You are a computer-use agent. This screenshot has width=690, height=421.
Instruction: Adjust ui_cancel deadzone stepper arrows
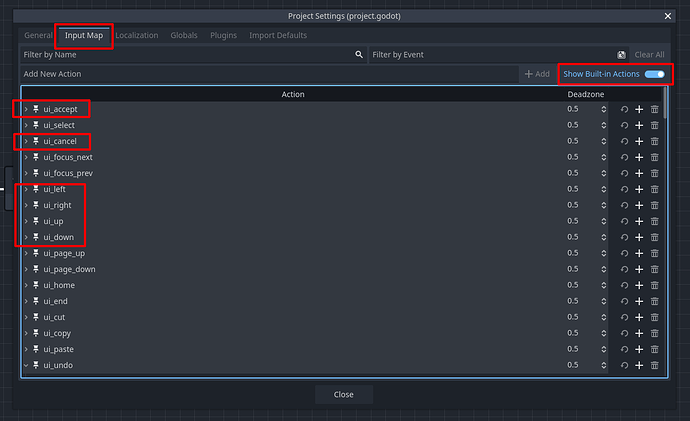(x=603, y=141)
